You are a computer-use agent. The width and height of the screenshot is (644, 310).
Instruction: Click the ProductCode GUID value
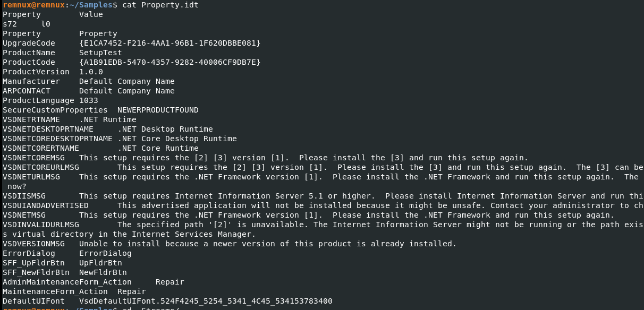[x=170, y=62]
